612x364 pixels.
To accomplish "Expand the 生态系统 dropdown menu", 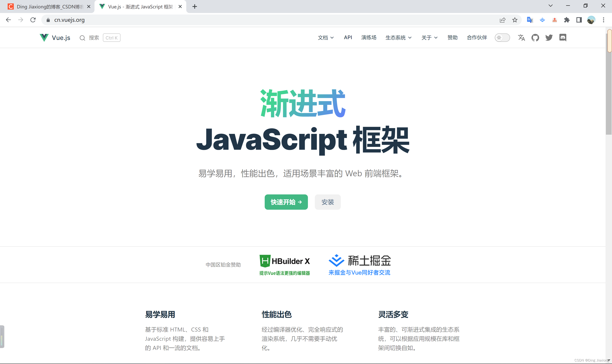I will [398, 38].
